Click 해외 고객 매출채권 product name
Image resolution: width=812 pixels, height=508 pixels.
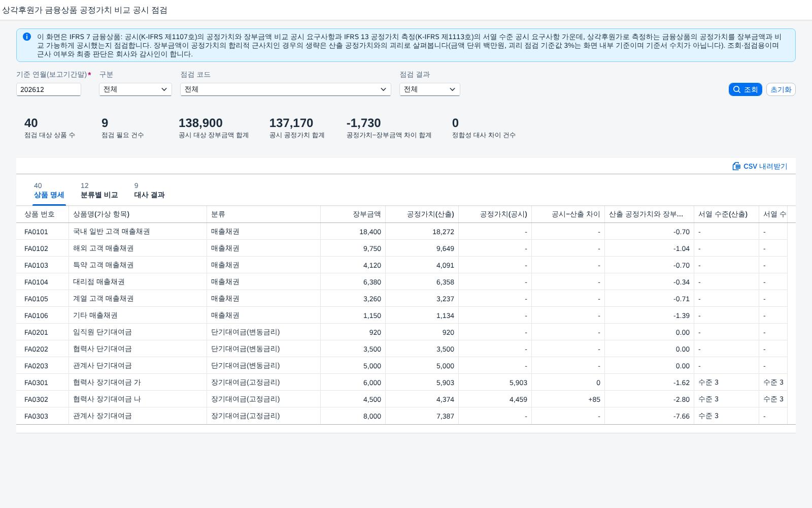tap(104, 248)
